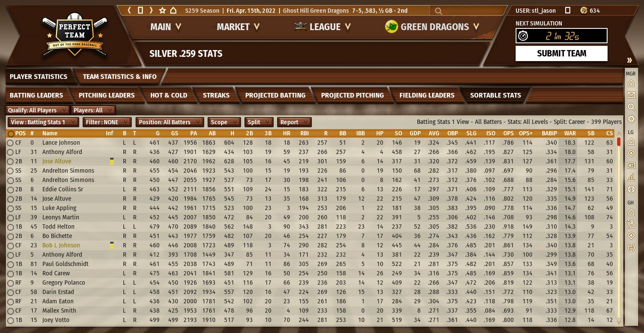Image resolution: width=644 pixels, height=333 pixels.
Task: Expand the Qualify: All Players dropdown
Action: 37,110
